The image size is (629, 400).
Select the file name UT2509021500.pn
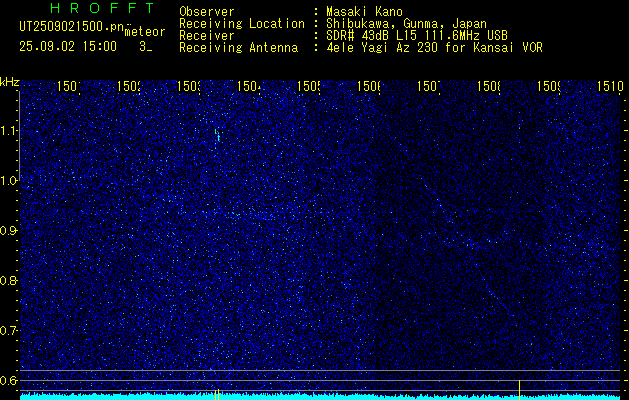point(72,27)
